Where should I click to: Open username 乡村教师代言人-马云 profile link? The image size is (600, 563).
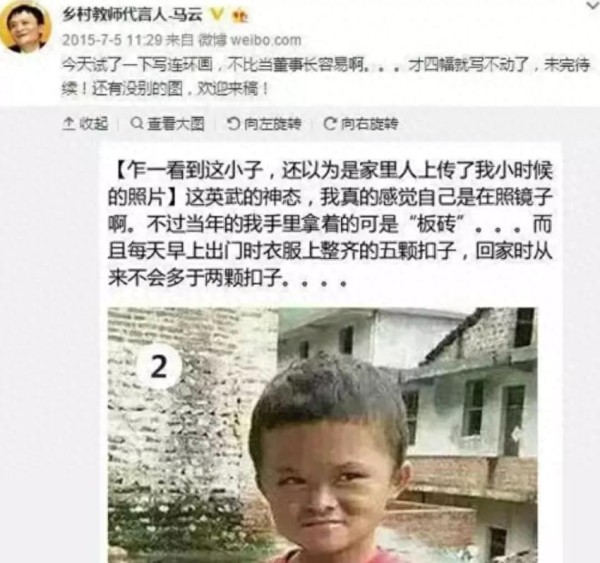point(132,15)
